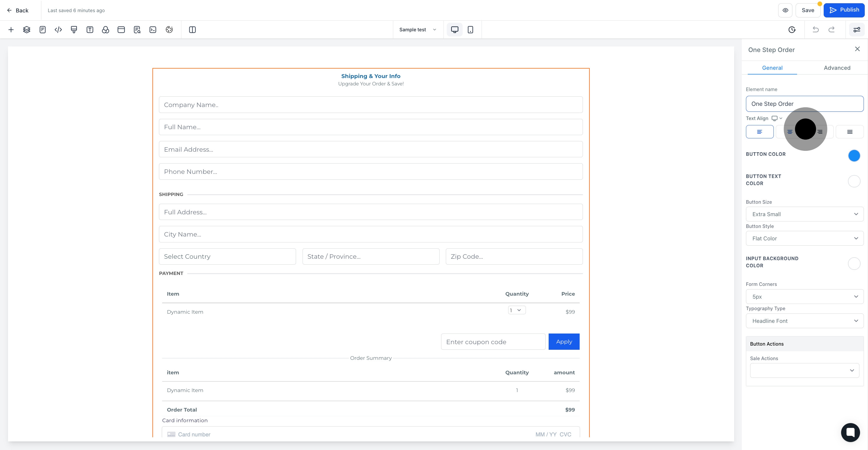Screen dimensions: 868x450
Task: Expand Button Style dropdown Flat Color
Action: click(x=804, y=239)
